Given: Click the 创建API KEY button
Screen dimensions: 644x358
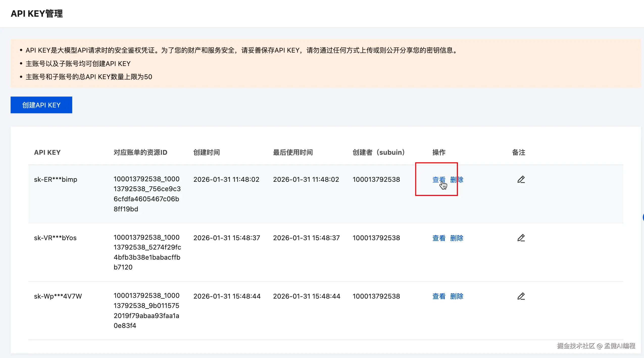Looking at the screenshot, I should [41, 105].
